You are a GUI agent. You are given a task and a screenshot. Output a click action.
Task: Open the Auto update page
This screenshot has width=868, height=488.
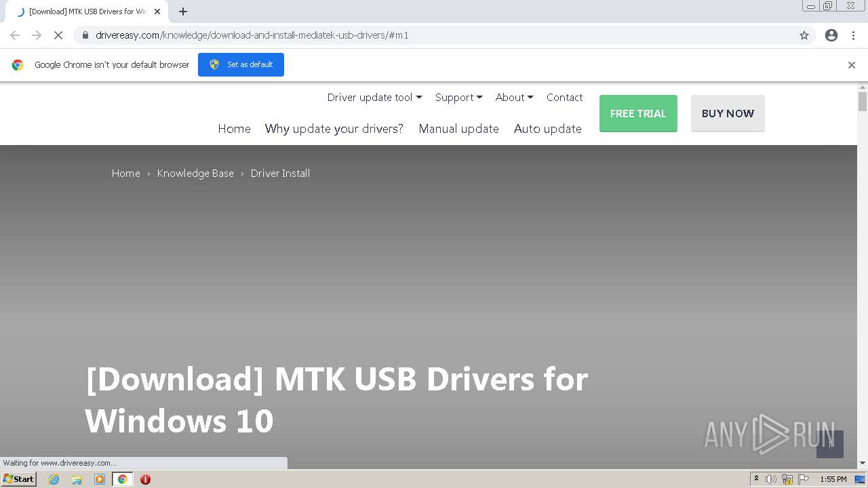pos(547,129)
